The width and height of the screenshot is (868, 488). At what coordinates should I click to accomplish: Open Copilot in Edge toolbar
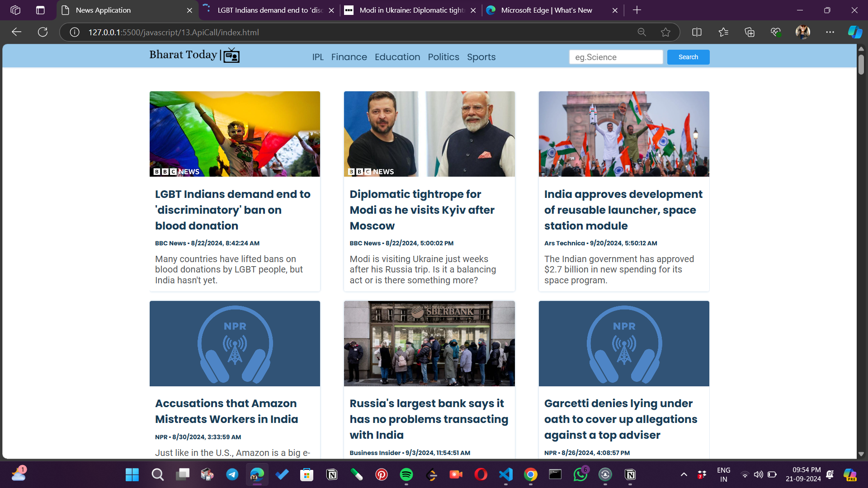click(854, 32)
